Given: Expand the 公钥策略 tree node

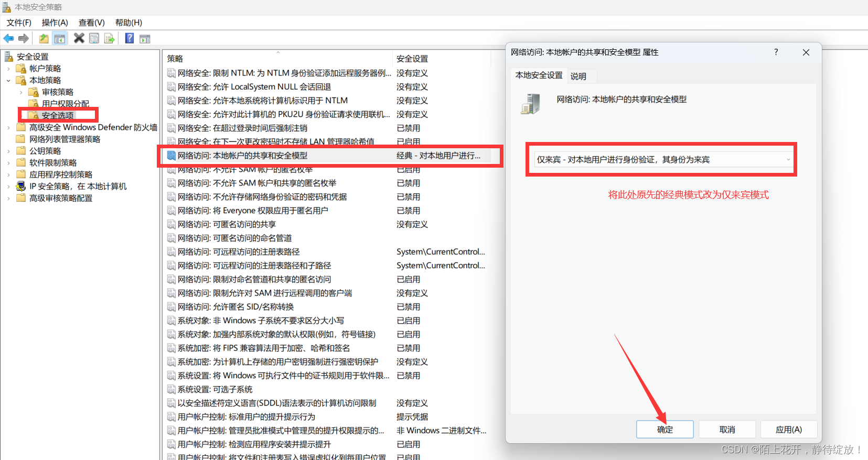Looking at the screenshot, I should point(8,151).
